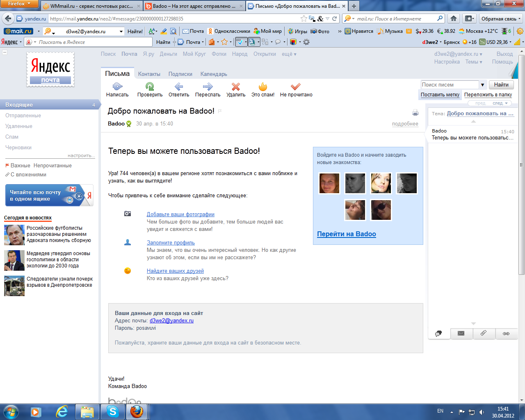Go back with the browser back arrow

(x=8, y=19)
